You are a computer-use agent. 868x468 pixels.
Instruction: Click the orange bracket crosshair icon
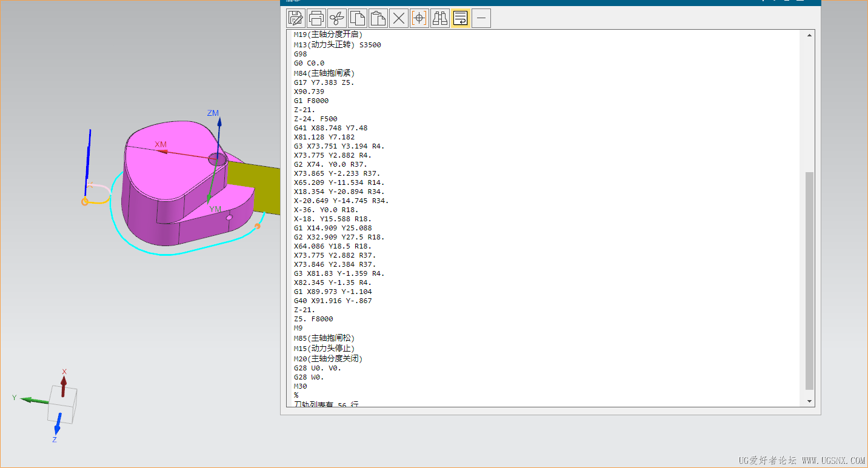pyautogui.click(x=419, y=18)
